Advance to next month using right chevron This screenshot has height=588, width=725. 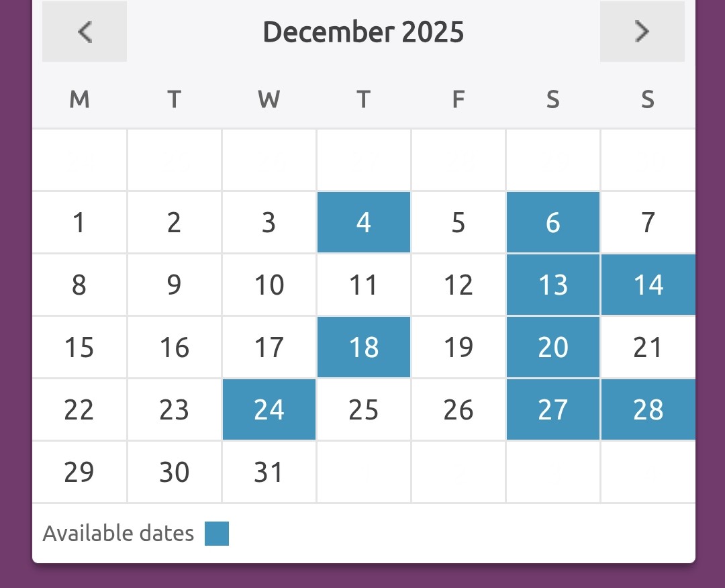point(642,32)
